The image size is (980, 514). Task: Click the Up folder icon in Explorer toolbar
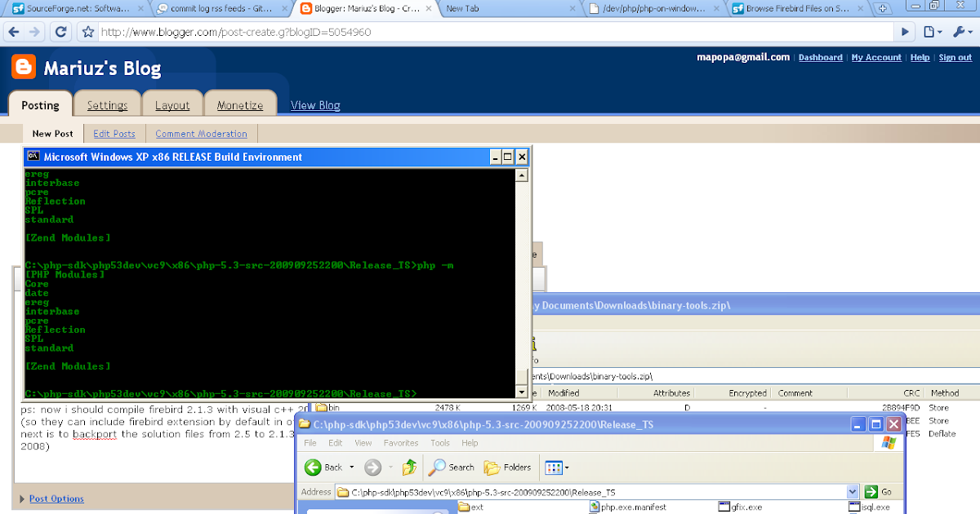(409, 467)
